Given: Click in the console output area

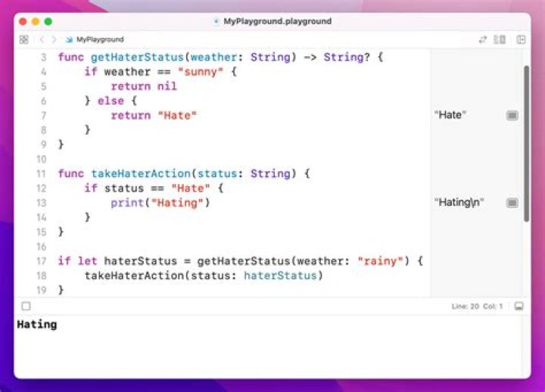Looking at the screenshot, I should click(x=272, y=348).
